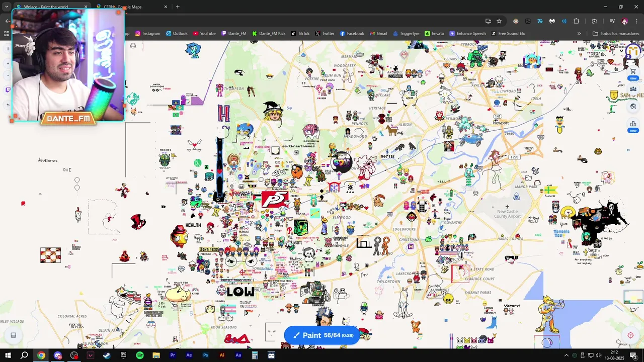Open the Malwarebytes extension icon
Screen dimensions: 644x362
coord(552,21)
